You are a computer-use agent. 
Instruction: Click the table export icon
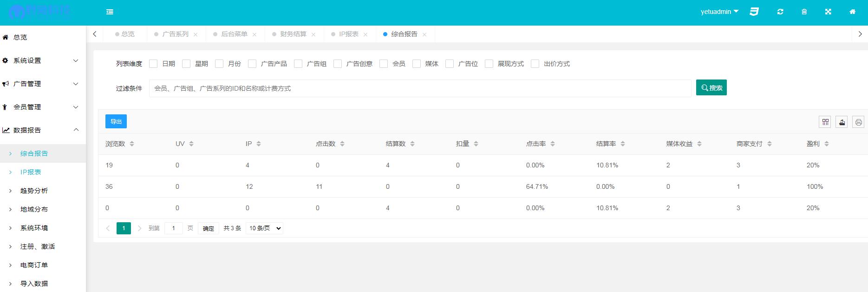[842, 122]
